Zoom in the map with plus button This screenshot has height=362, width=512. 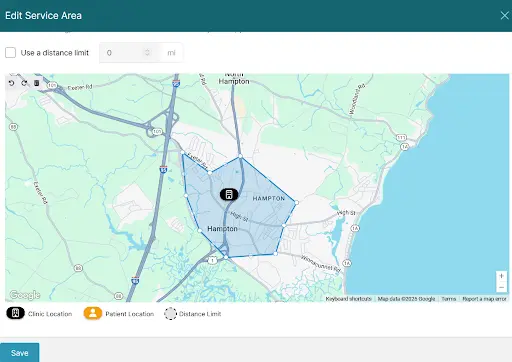pos(501,276)
